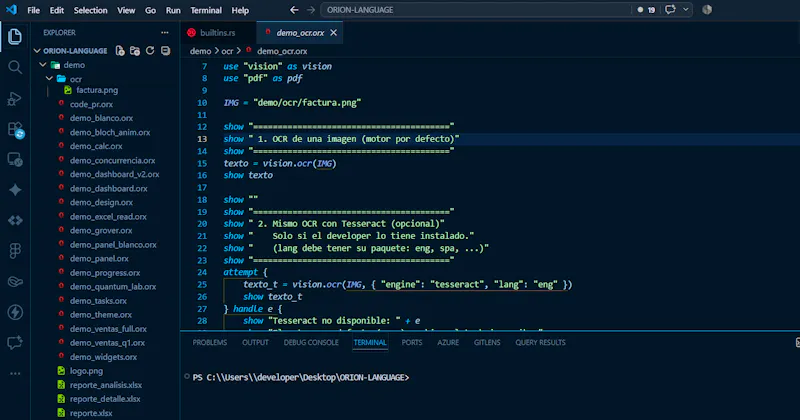Viewport: 800px width, 420px height.
Task: Open the Selection menu
Action: coord(90,10)
